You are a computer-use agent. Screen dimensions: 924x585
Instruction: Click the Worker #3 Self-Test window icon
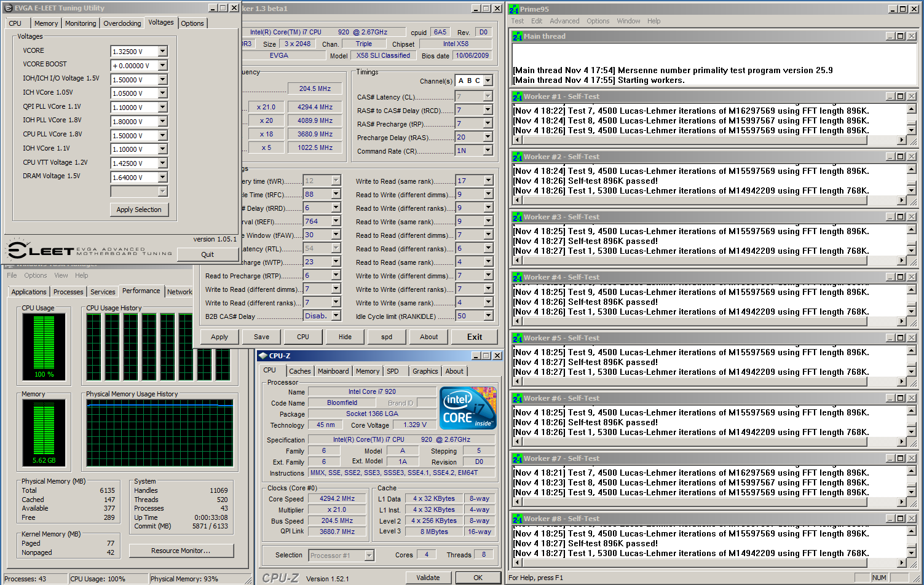(x=517, y=217)
